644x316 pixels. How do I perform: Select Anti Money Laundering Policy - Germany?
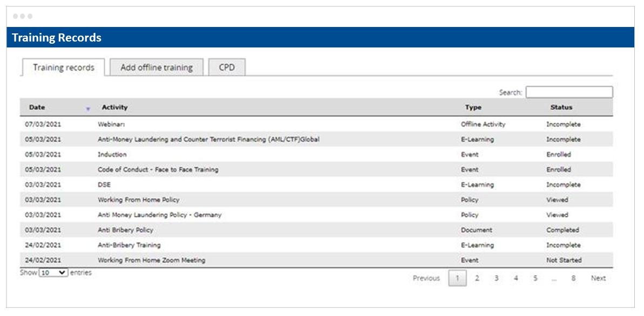pos(160,215)
